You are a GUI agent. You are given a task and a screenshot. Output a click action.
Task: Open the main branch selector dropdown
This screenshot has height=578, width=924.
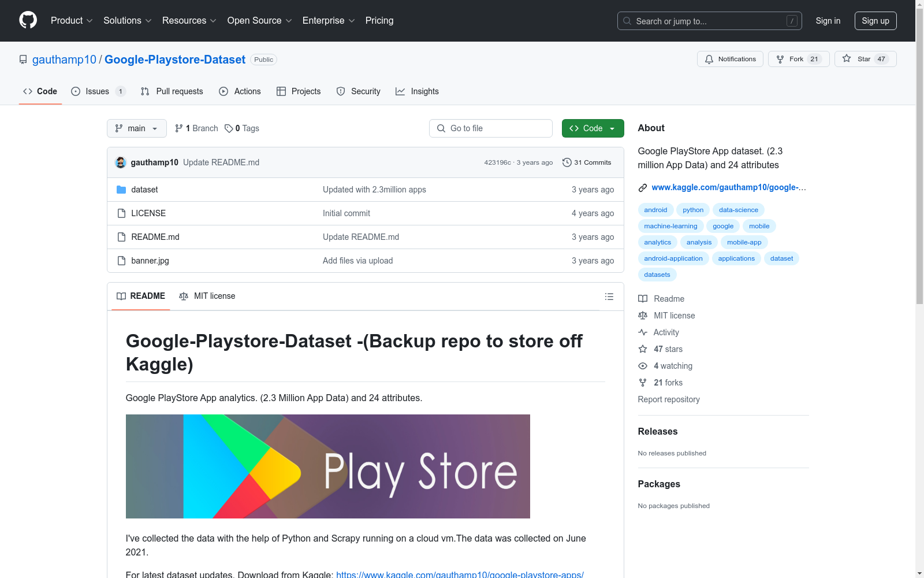pyautogui.click(x=137, y=128)
